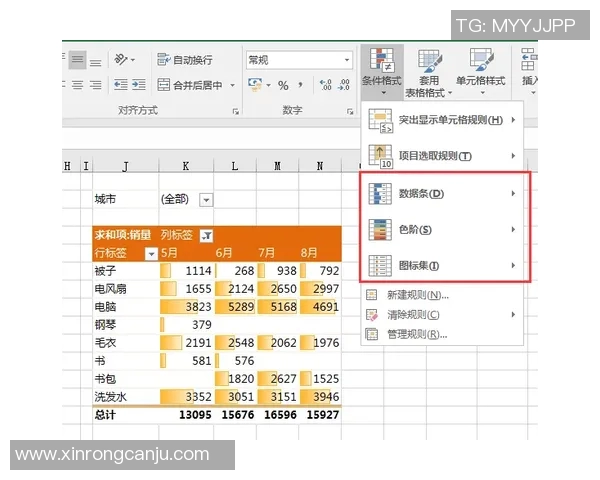Select cell with value 3946
Screen dimensions: 600x480
pyautogui.click(x=320, y=397)
